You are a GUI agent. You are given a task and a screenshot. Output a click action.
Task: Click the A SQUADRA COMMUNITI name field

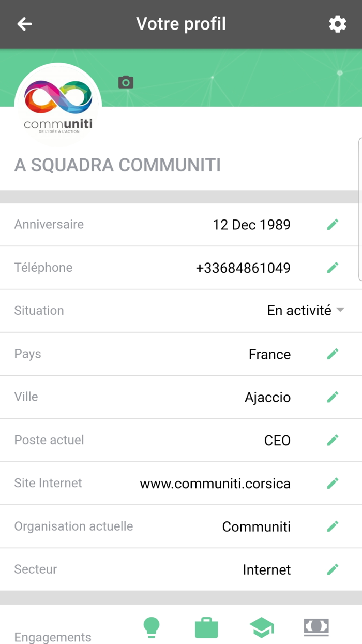point(117,165)
